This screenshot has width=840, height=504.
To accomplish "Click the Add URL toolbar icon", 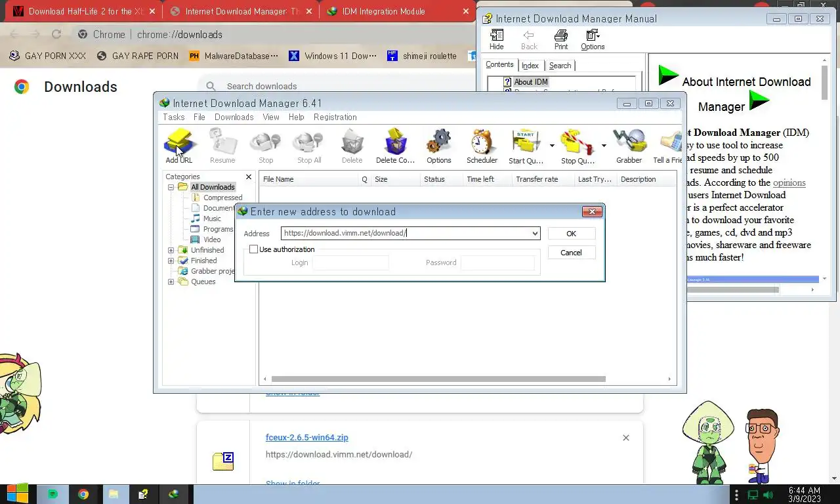I will pyautogui.click(x=178, y=146).
